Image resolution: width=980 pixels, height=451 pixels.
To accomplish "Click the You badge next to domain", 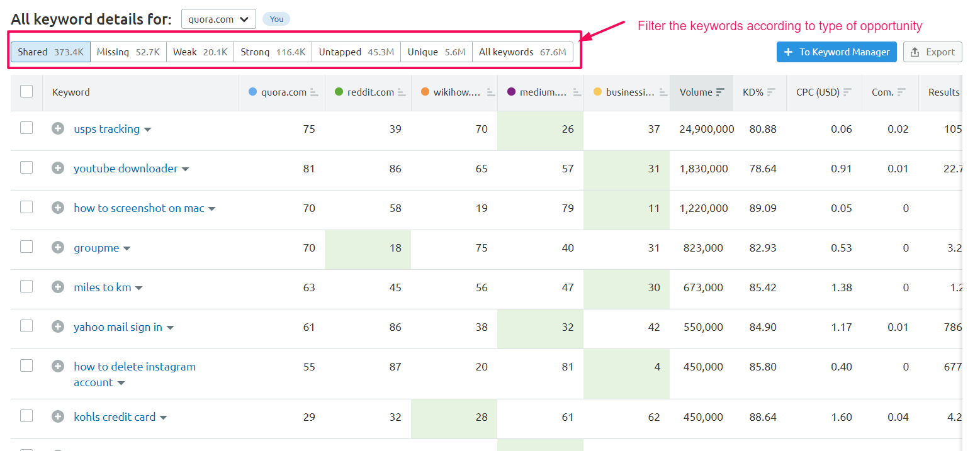I will (x=276, y=19).
